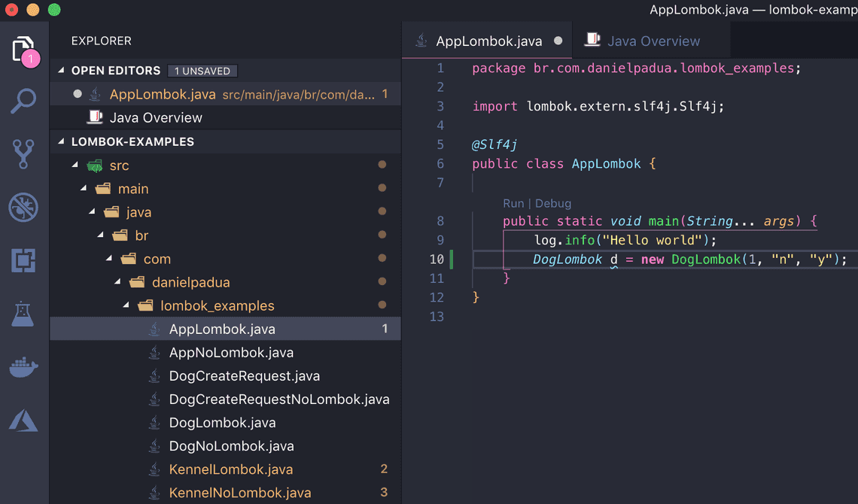Open the Search panel icon
The image size is (858, 504).
(23, 101)
